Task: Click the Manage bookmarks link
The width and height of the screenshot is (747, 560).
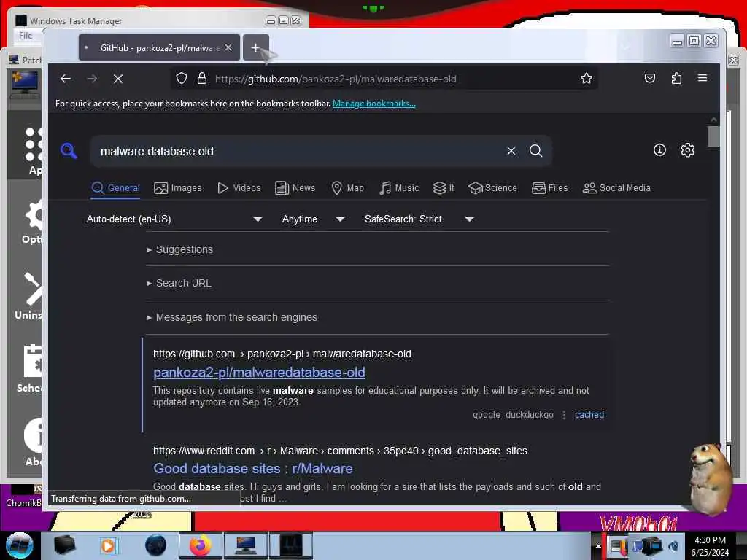Action: click(374, 104)
